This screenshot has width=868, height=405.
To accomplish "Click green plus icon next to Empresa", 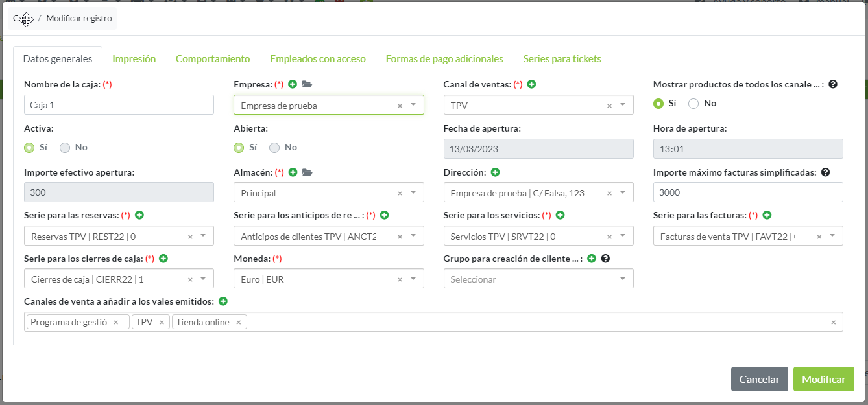I will tap(293, 84).
